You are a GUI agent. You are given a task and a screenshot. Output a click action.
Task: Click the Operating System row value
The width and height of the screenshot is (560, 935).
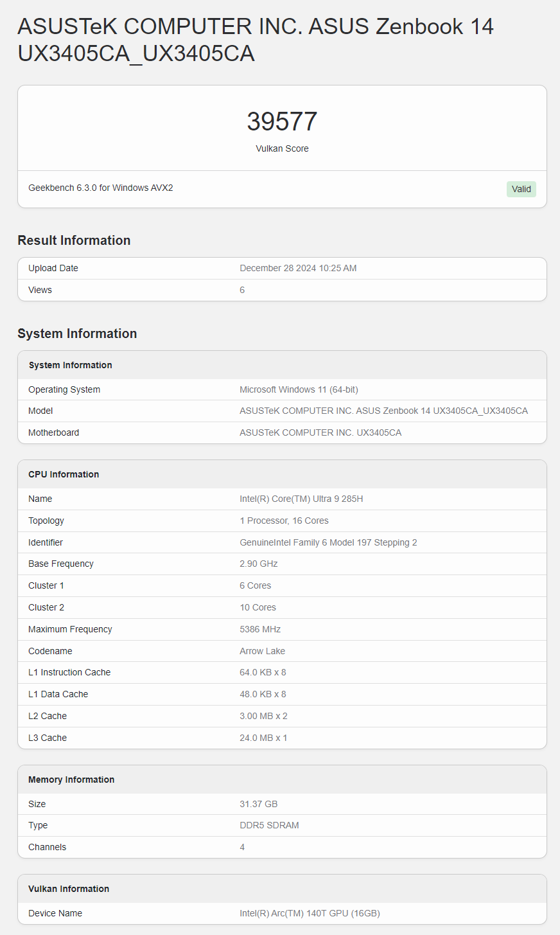(299, 389)
